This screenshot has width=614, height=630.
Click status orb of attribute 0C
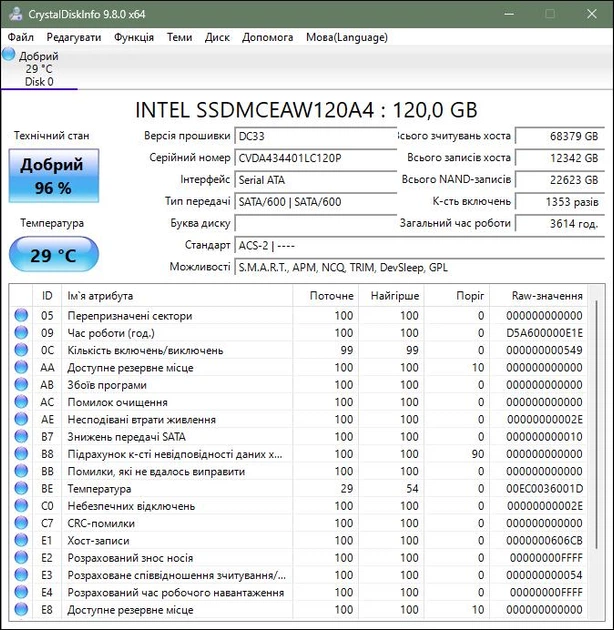click(x=21, y=350)
